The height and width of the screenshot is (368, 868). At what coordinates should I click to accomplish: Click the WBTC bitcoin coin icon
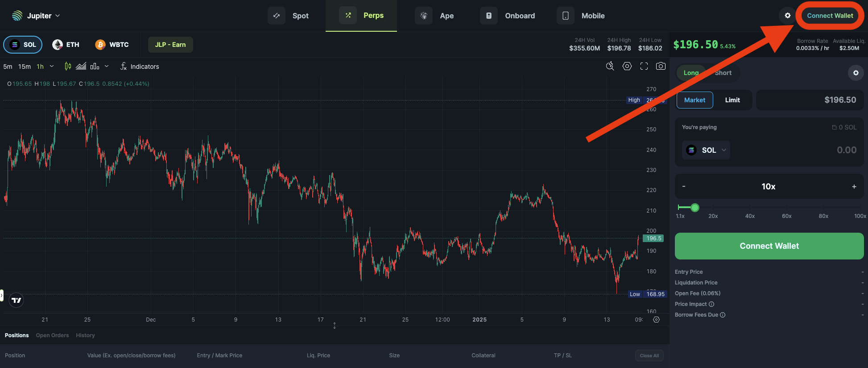coord(100,45)
